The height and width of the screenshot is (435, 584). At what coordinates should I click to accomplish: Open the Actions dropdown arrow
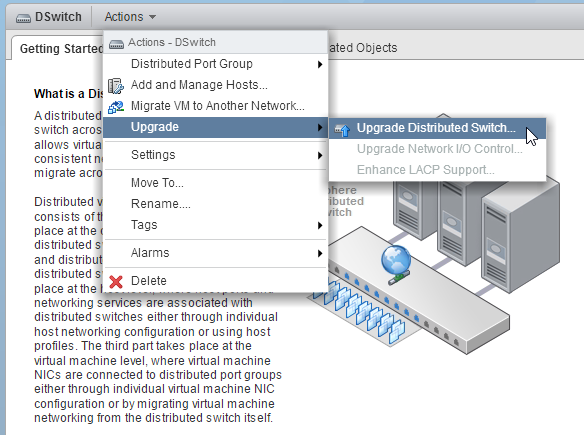(x=152, y=17)
